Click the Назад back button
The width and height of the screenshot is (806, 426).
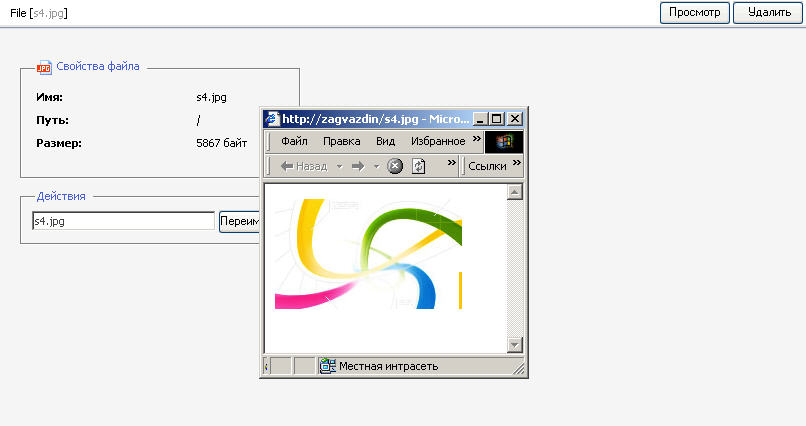tap(304, 166)
